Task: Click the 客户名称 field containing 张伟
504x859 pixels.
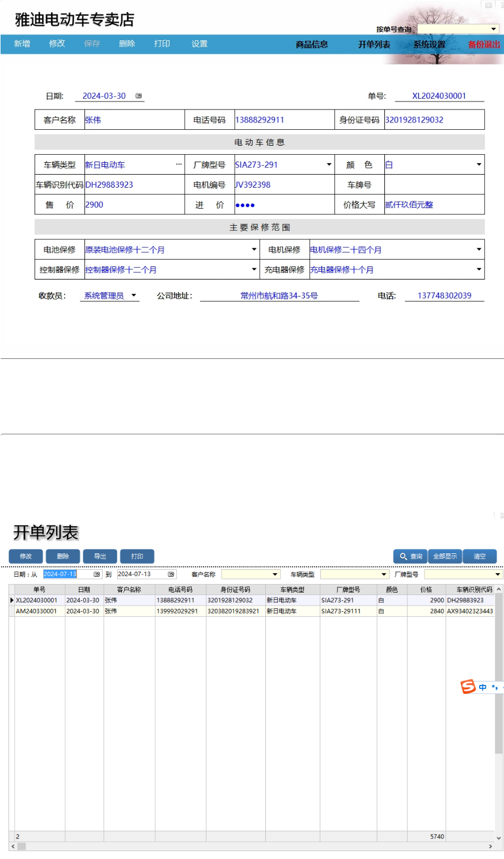Action: point(134,120)
